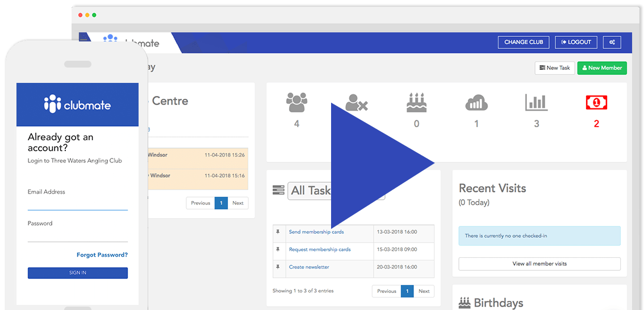This screenshot has width=644, height=310.
Task: Click the bar chart icon showing 3
Action: 536,102
